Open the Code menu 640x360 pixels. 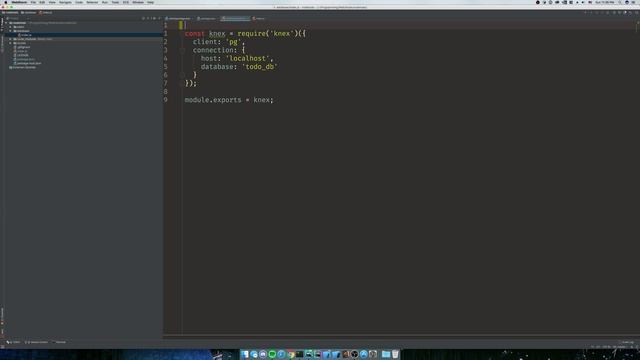79,2
